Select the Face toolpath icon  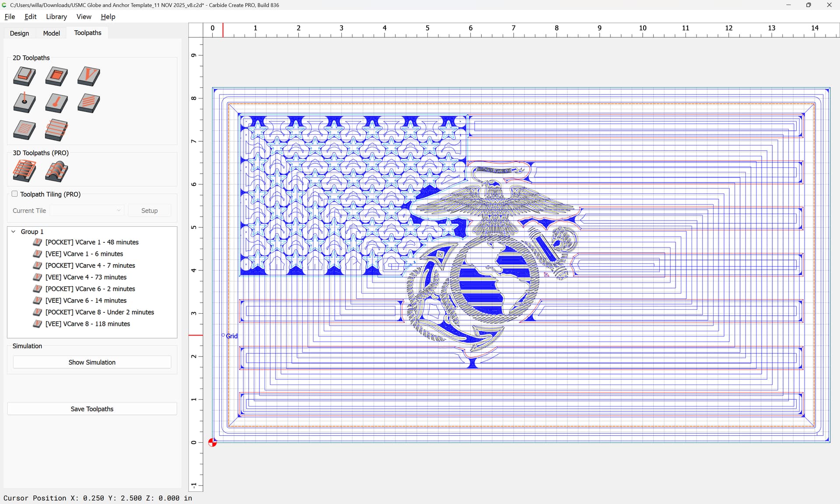click(56, 130)
